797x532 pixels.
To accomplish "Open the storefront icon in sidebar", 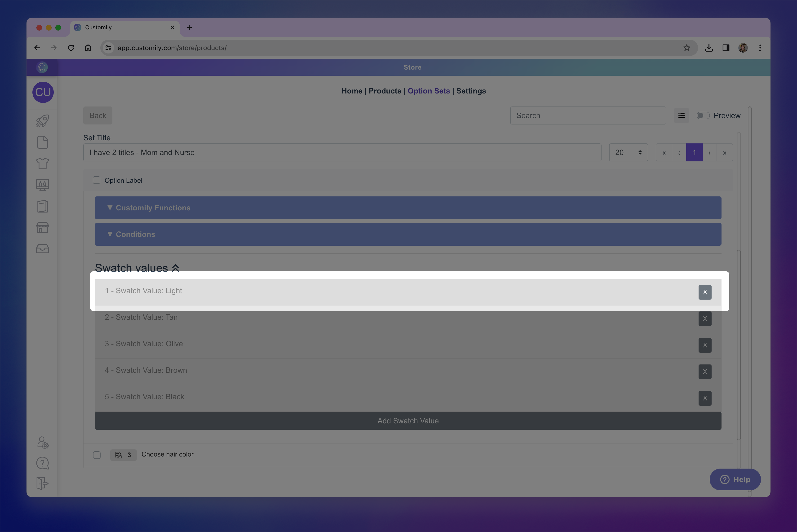I will tap(42, 227).
